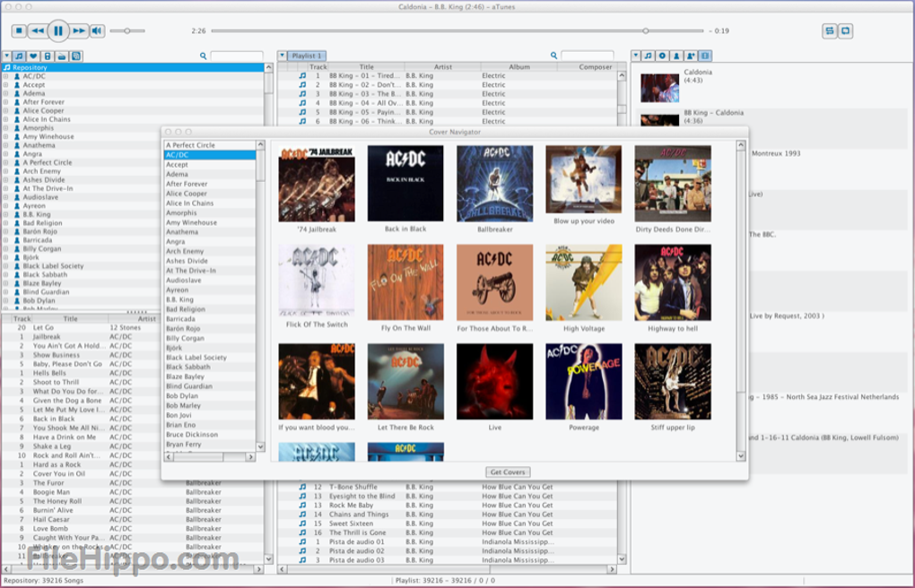
Task: Open the Back in Black album cover
Action: point(405,184)
